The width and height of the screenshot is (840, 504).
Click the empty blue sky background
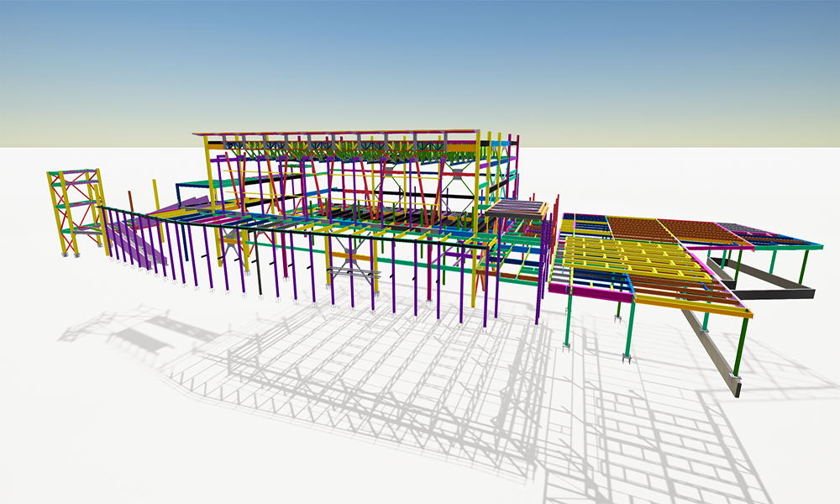(420, 50)
